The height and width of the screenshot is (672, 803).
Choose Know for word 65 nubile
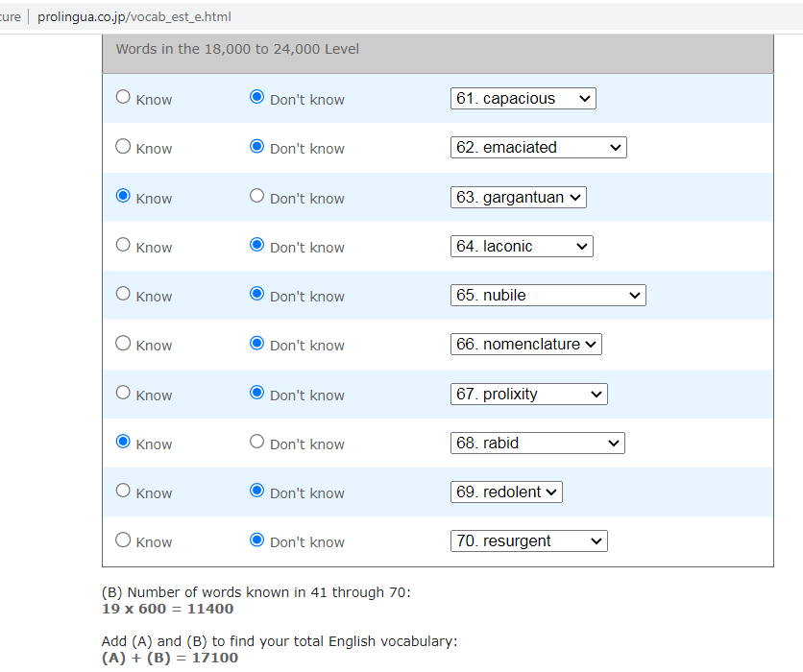pos(123,294)
